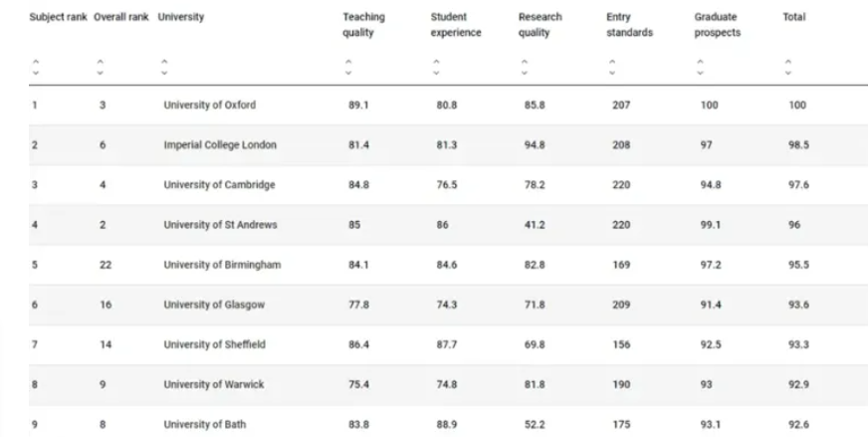
Task: Open University of Birmingham entry
Action: point(222,265)
